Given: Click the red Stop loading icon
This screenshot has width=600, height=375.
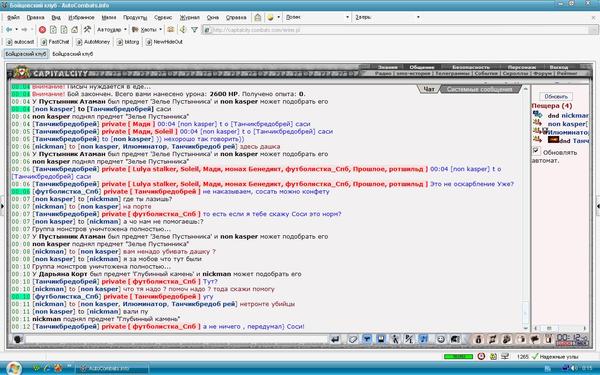Looking at the screenshot, I should [x=42, y=29].
